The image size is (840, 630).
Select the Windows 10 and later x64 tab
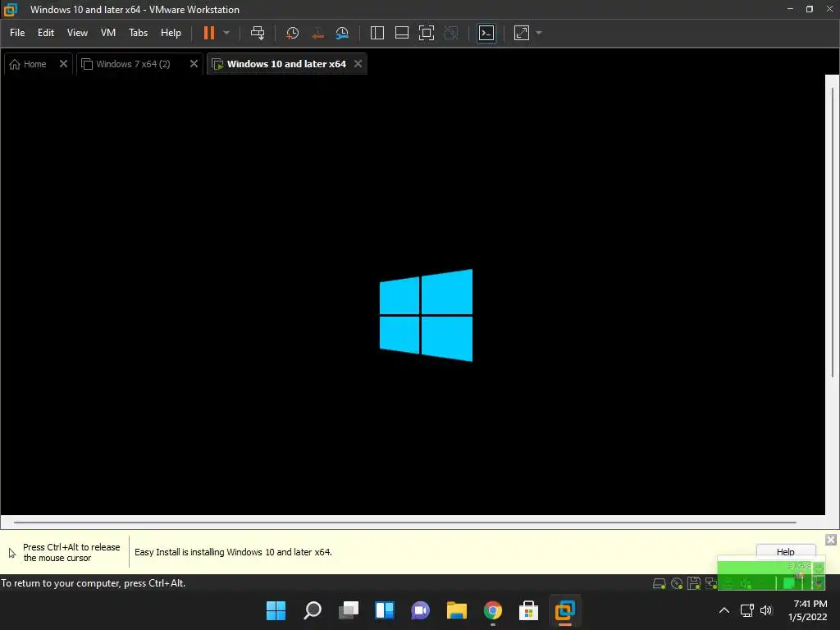click(x=286, y=64)
